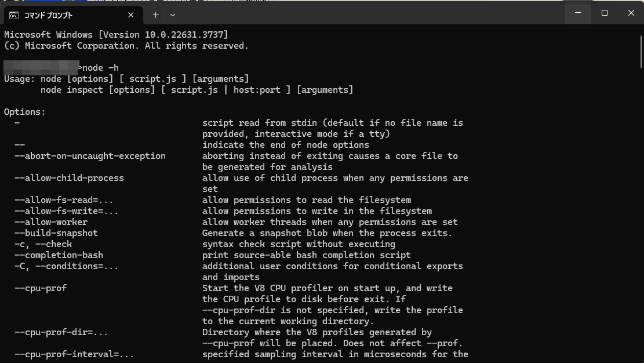
Task: Maximize the terminal window
Action: [604, 13]
